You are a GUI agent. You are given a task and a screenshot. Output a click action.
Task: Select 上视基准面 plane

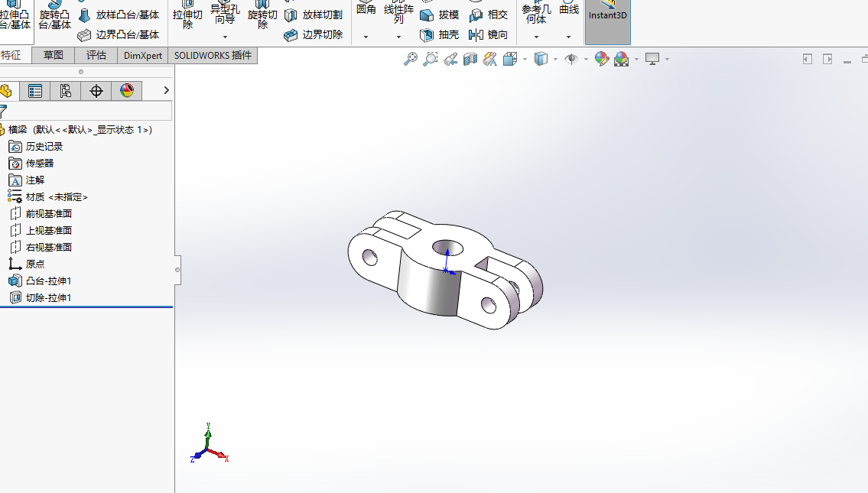49,231
